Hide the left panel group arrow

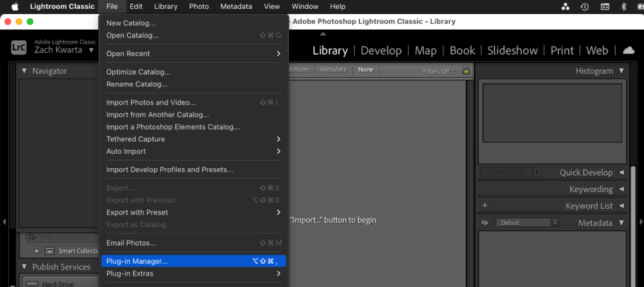pyautogui.click(x=4, y=222)
